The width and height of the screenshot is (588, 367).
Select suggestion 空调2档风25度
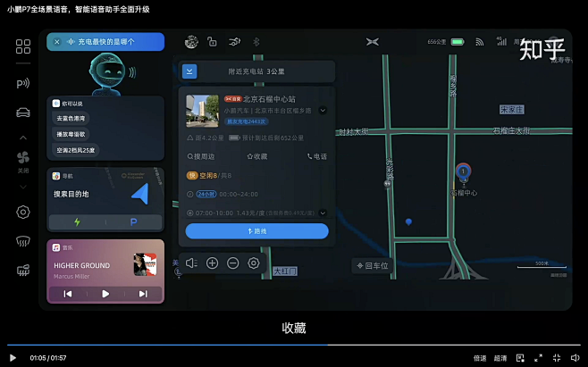tap(75, 150)
